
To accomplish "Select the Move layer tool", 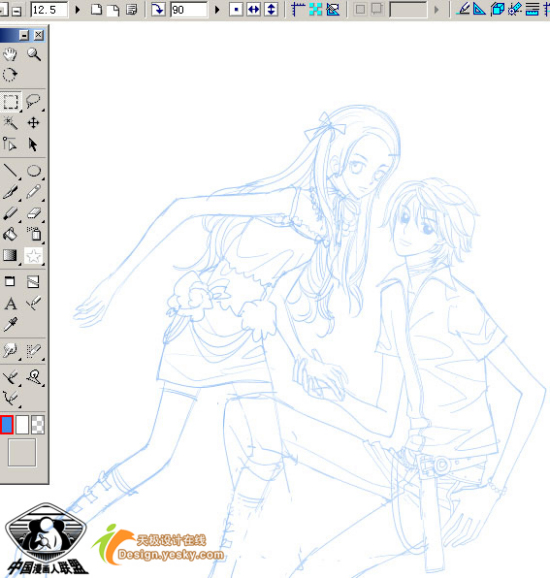I will (x=34, y=123).
